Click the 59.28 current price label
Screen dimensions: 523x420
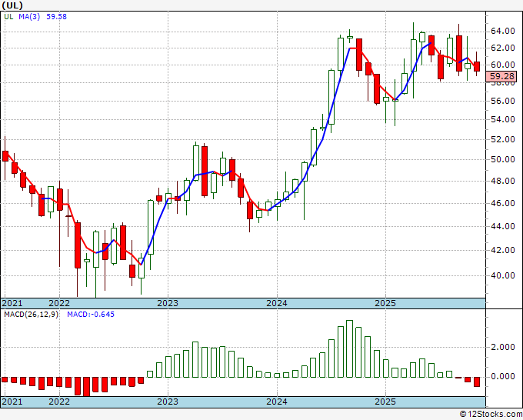pyautogui.click(x=501, y=76)
